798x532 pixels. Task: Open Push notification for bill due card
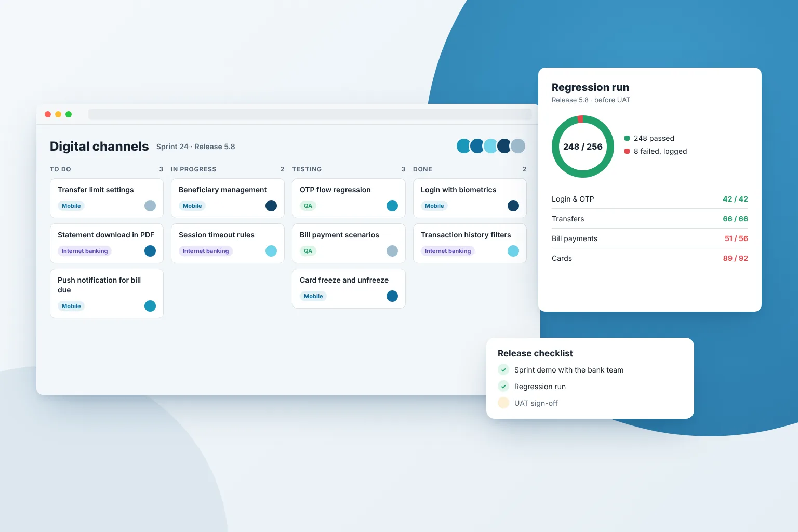[x=107, y=293]
